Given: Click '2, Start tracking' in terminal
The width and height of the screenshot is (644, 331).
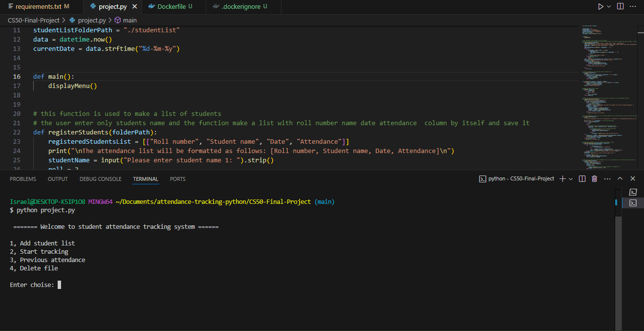Looking at the screenshot, I should click(x=39, y=251).
